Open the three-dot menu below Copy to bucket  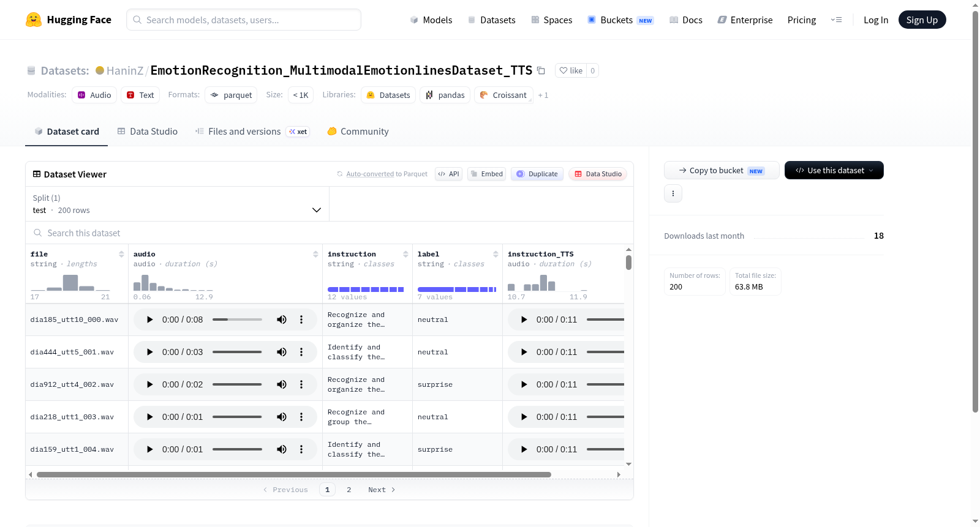pos(673,193)
